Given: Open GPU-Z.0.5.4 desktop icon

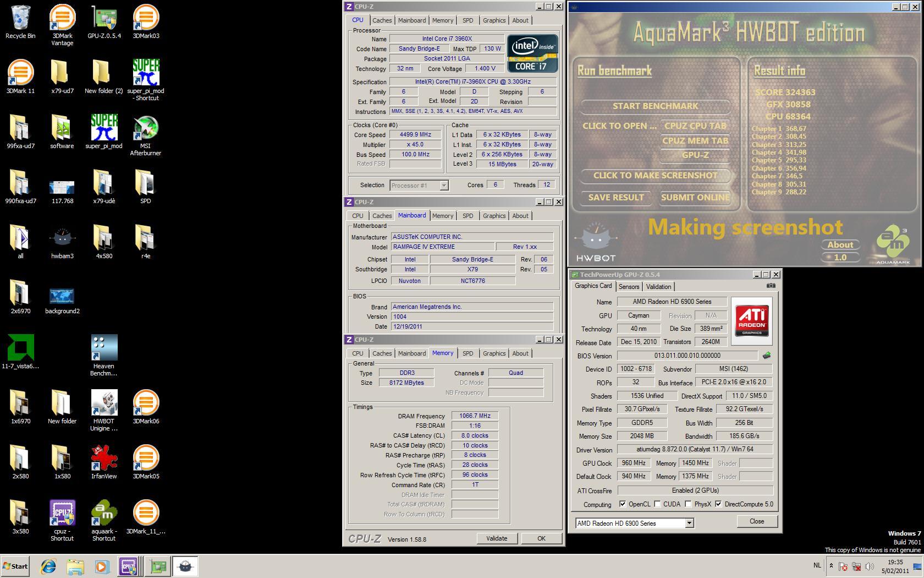Looking at the screenshot, I should (x=104, y=22).
